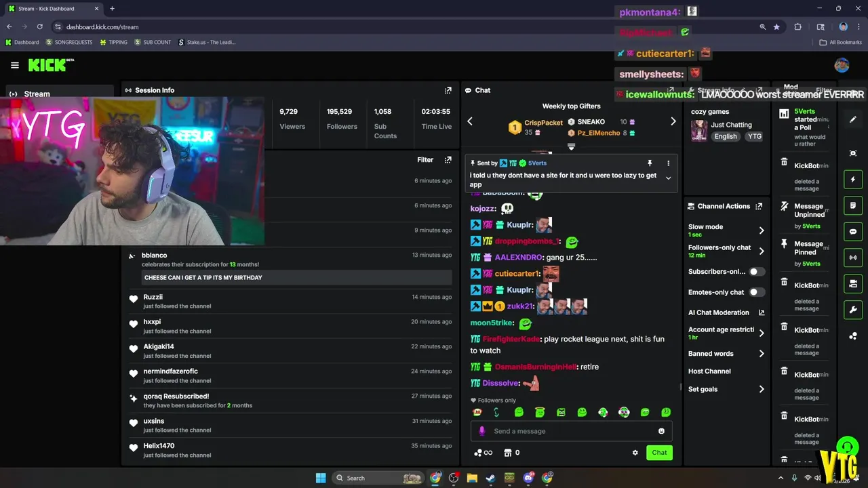Viewport: 868px width, 488px height.
Task: Click the broadcast signal icon in right sidebar
Action: coord(853,258)
